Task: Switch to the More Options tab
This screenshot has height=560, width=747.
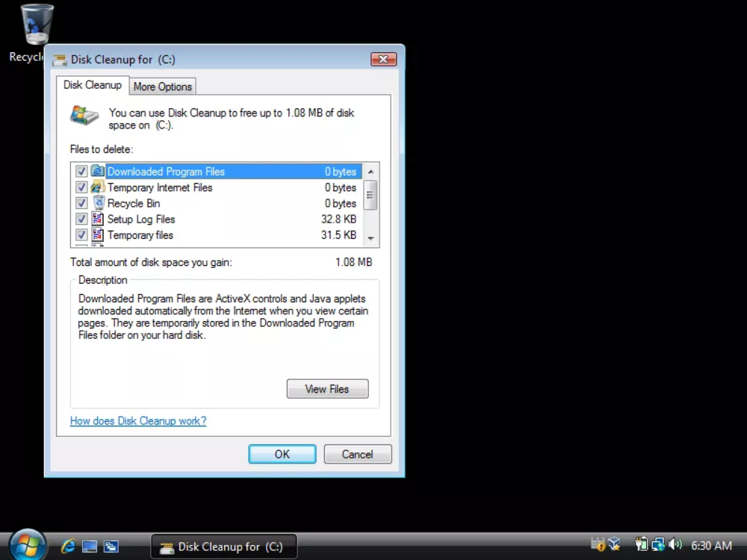Action: point(162,87)
